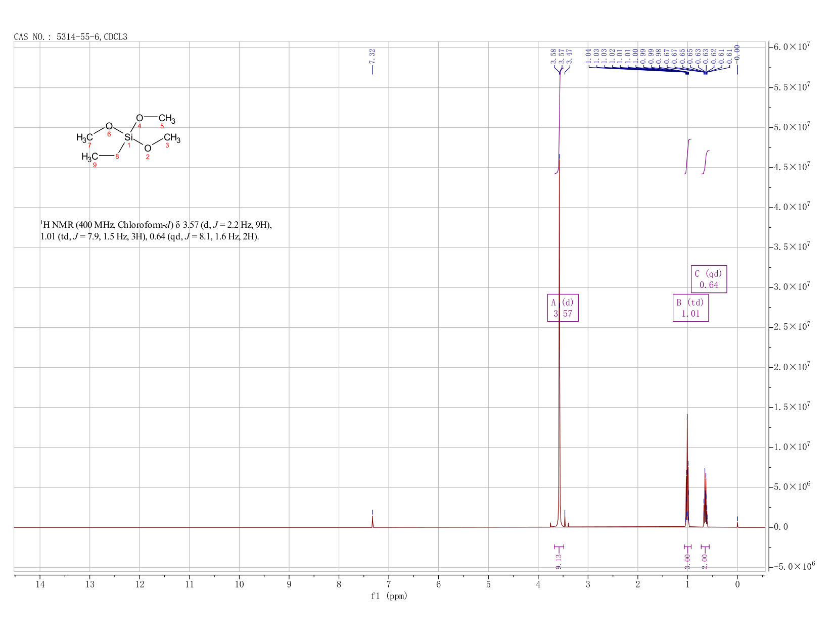834x644 pixels.
Task: Select the integral label 2.00 under the 0.64 peak
Action: pyautogui.click(x=705, y=561)
